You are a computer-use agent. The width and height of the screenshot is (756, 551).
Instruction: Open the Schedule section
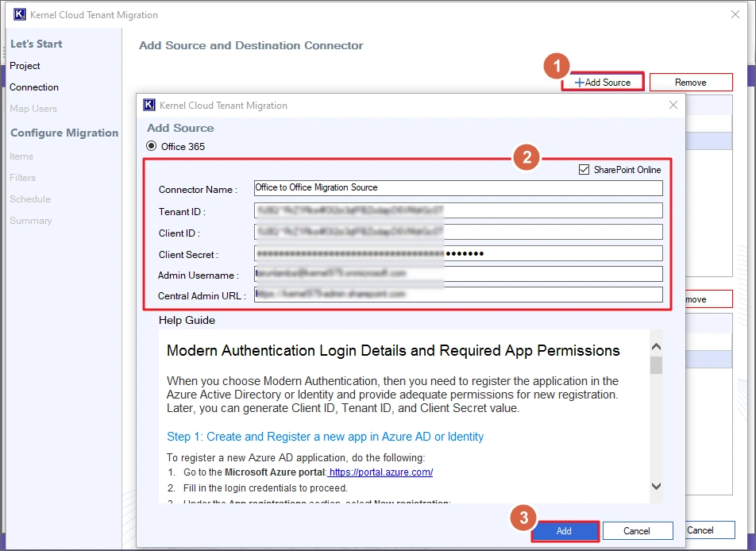pyautogui.click(x=30, y=199)
